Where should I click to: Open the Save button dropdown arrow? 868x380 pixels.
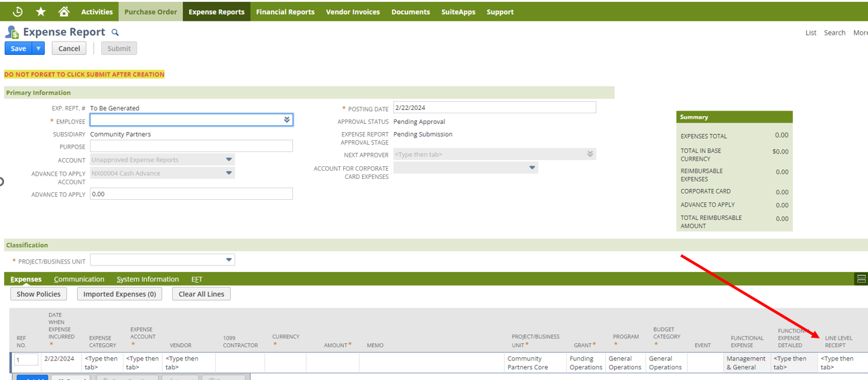coord(39,48)
